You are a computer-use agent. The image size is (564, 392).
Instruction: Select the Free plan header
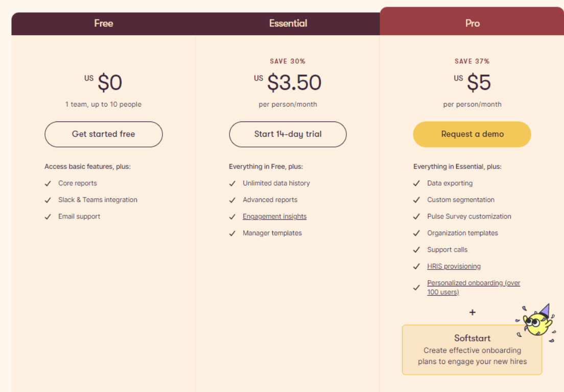pos(104,23)
